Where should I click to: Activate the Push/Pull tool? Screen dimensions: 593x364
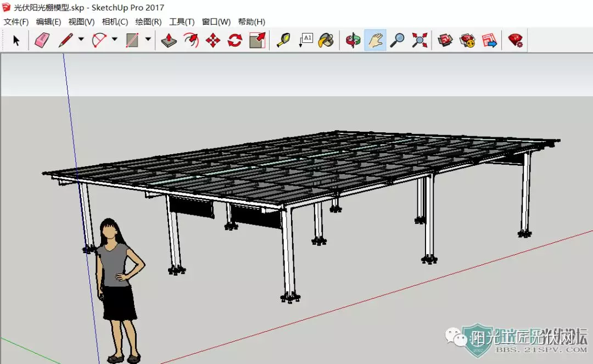(x=169, y=40)
